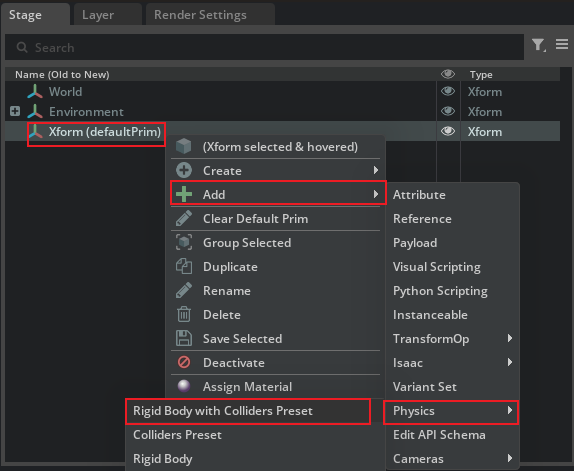Click the red Deactivate circle icon
Viewport: 574px width, 471px height.
pyautogui.click(x=184, y=362)
